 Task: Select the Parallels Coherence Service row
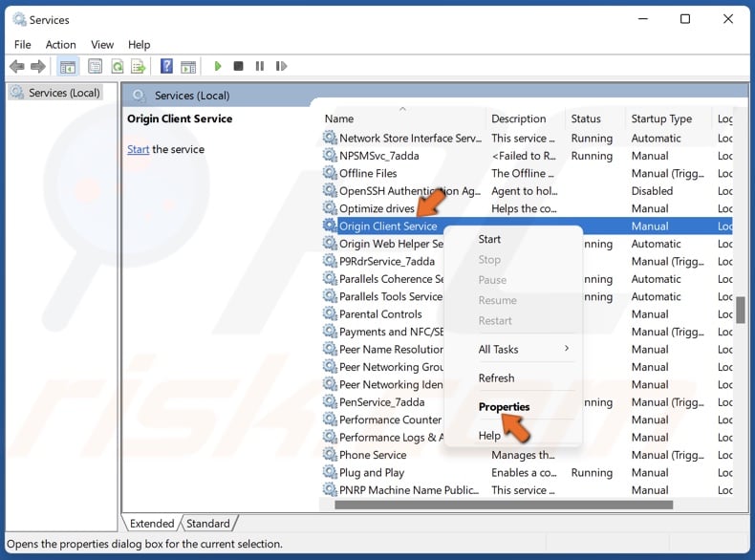tap(391, 279)
